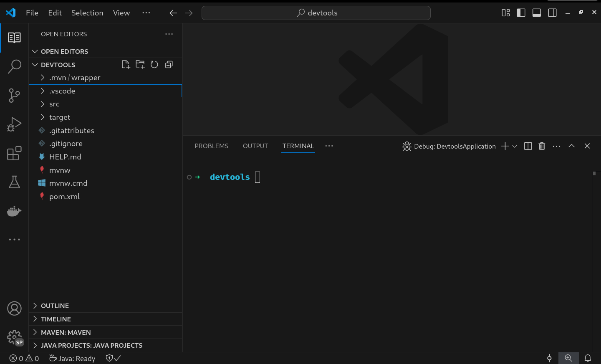Open the Edit menu
Screen dimensions: 601x364
click(x=55, y=13)
